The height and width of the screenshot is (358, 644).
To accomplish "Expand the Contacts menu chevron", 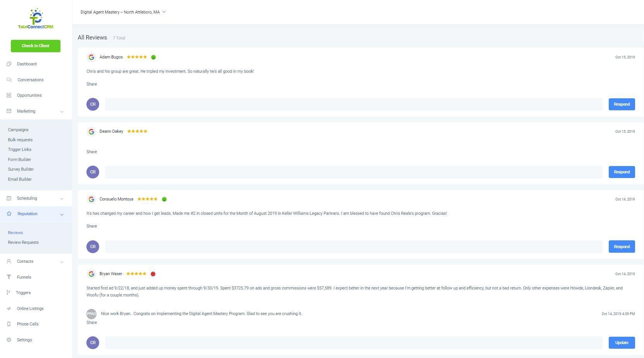I will [62, 262].
